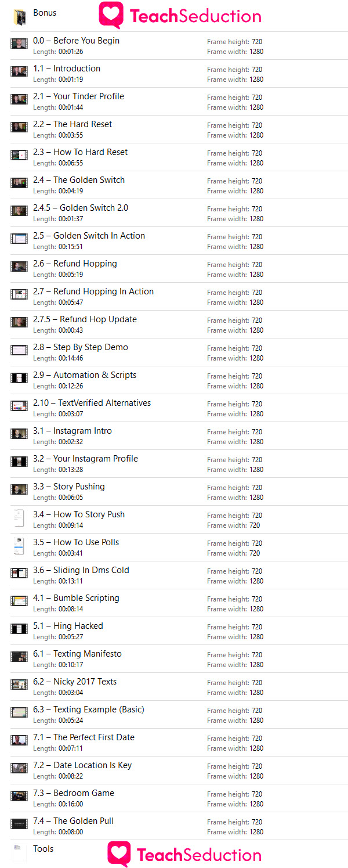Select the 2.10 – TextVerified Alternatives entry
This screenshot has height=868, width=348.
(x=174, y=408)
